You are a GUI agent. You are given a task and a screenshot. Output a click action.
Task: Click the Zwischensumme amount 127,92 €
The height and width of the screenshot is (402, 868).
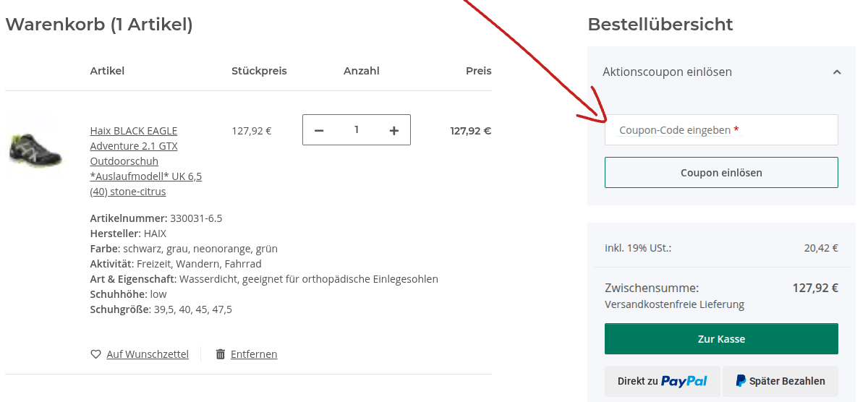[x=815, y=288]
